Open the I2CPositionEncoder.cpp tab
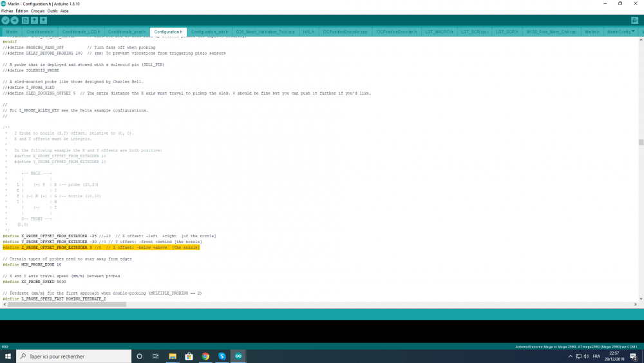644x363 pixels. pos(345,32)
